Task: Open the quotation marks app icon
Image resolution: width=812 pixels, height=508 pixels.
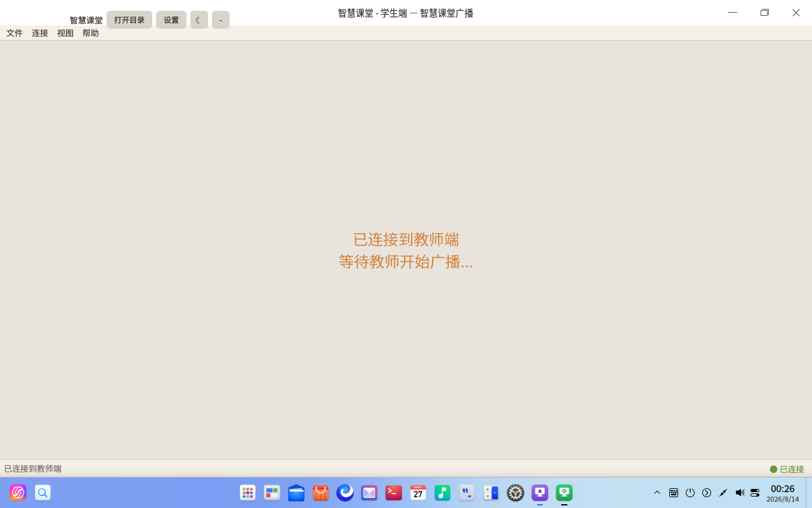Action: point(467,493)
